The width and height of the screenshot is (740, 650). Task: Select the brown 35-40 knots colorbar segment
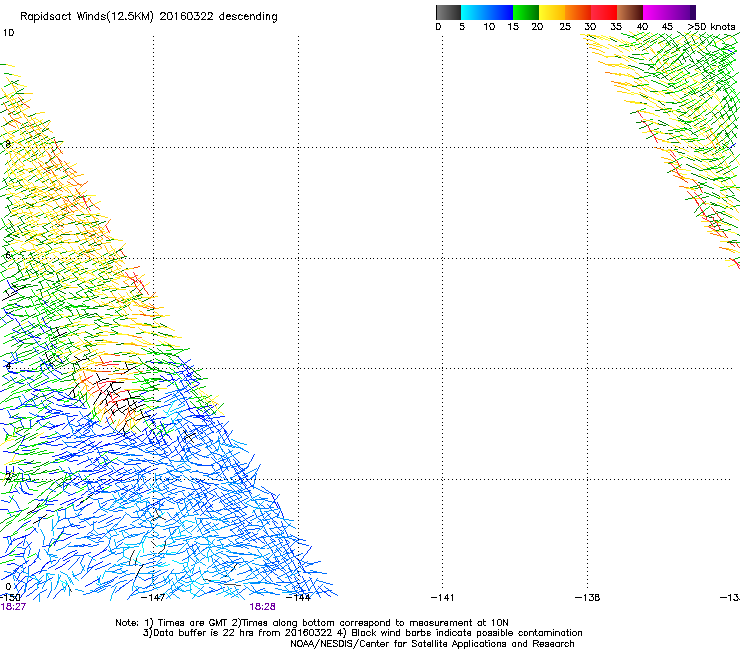pyautogui.click(x=630, y=12)
